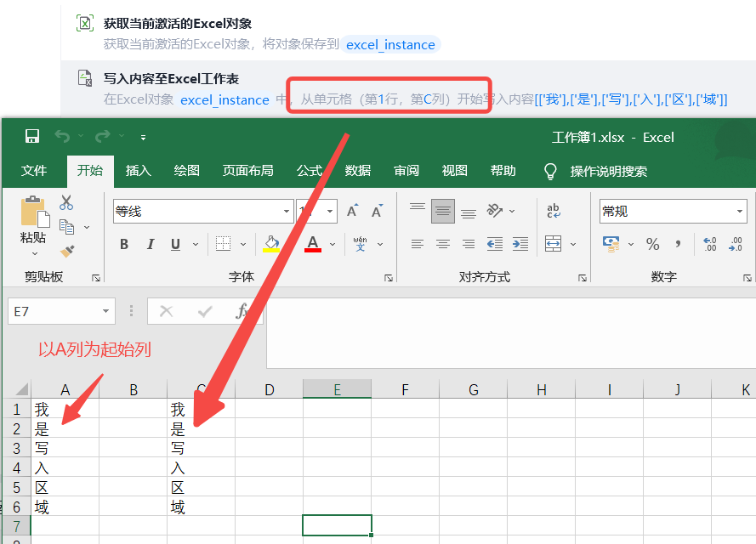Click the increase font size icon
Image resolution: width=756 pixels, height=544 pixels.
[353, 212]
